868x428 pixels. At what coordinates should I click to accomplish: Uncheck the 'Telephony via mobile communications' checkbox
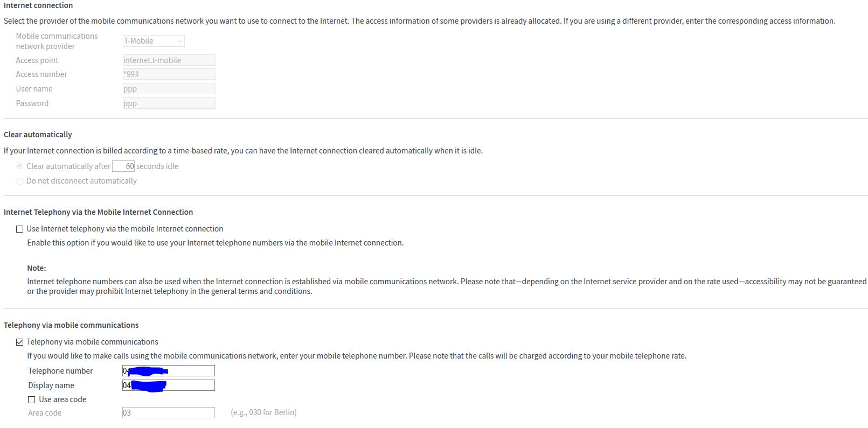coord(20,342)
